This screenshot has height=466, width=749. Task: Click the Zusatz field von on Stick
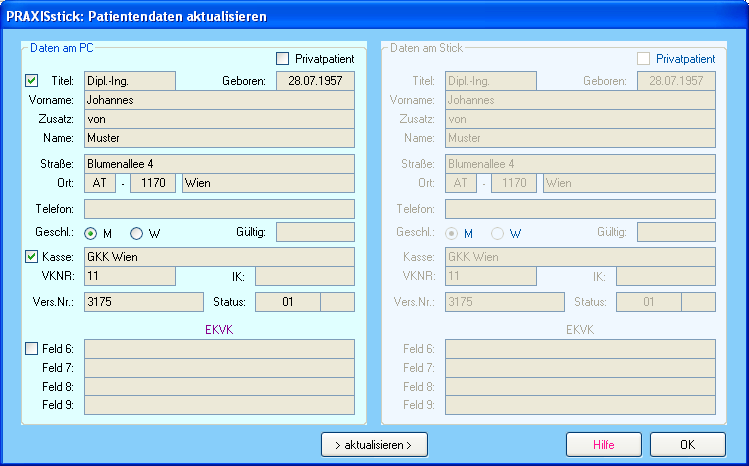tap(580, 119)
